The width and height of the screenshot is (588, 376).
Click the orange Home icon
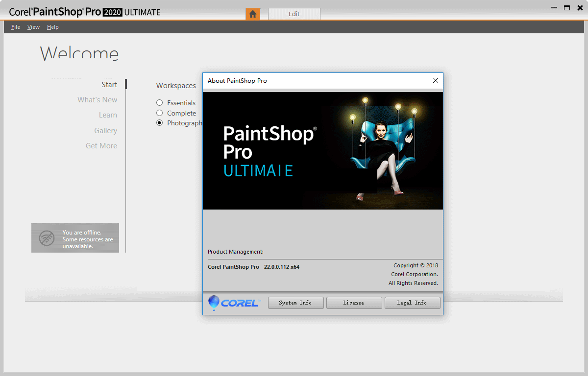[x=253, y=14]
